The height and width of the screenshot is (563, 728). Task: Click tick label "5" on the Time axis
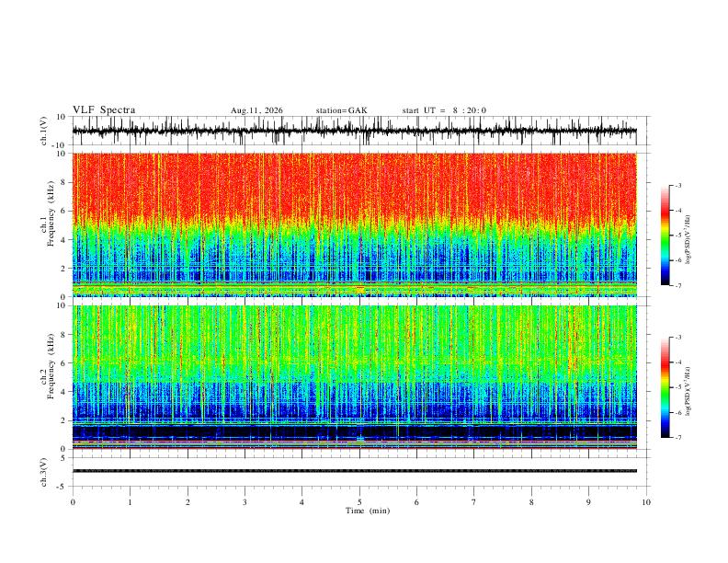coord(359,502)
